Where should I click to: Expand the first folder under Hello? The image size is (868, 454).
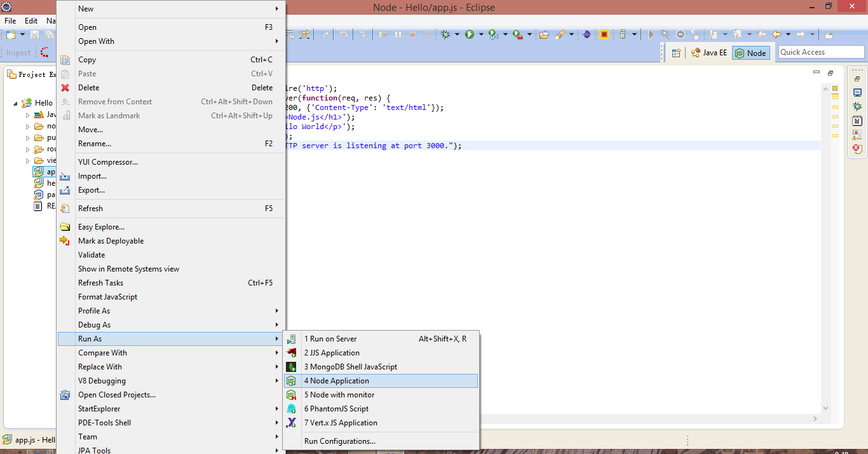click(27, 115)
